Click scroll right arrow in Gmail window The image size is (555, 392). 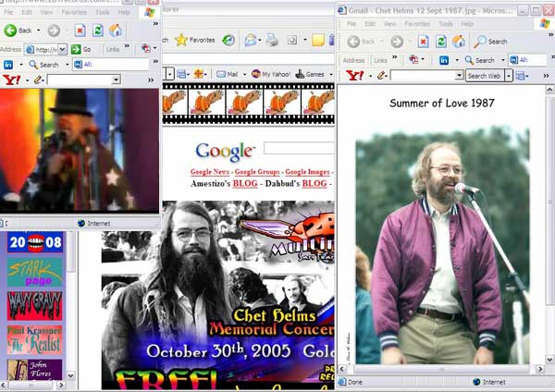[x=540, y=370]
